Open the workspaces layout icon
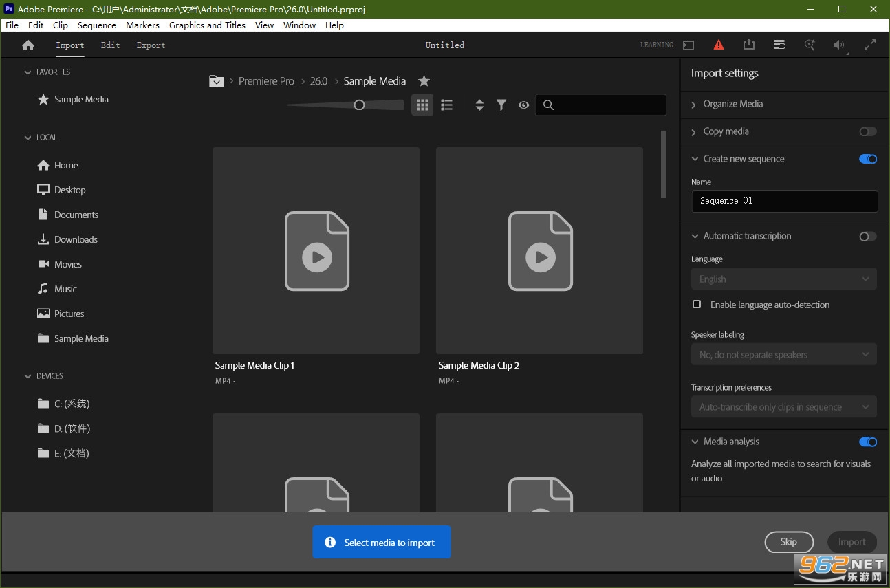Screen dimensions: 890x588 pos(779,45)
